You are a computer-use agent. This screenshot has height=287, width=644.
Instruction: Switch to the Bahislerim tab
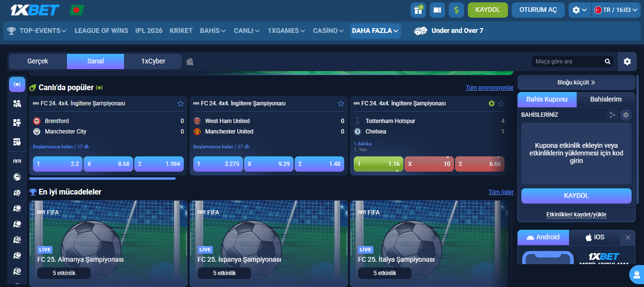point(606,99)
